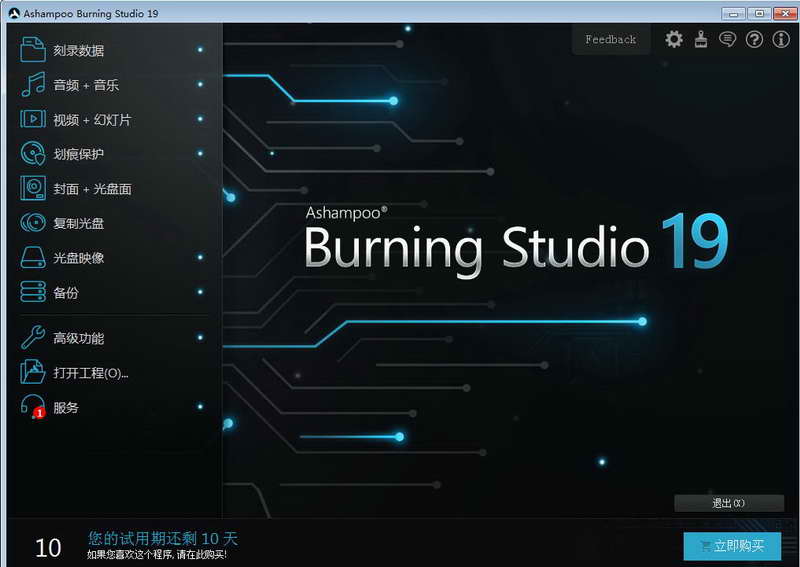Maximize the Burning Studio window
The height and width of the screenshot is (567, 800).
(759, 13)
